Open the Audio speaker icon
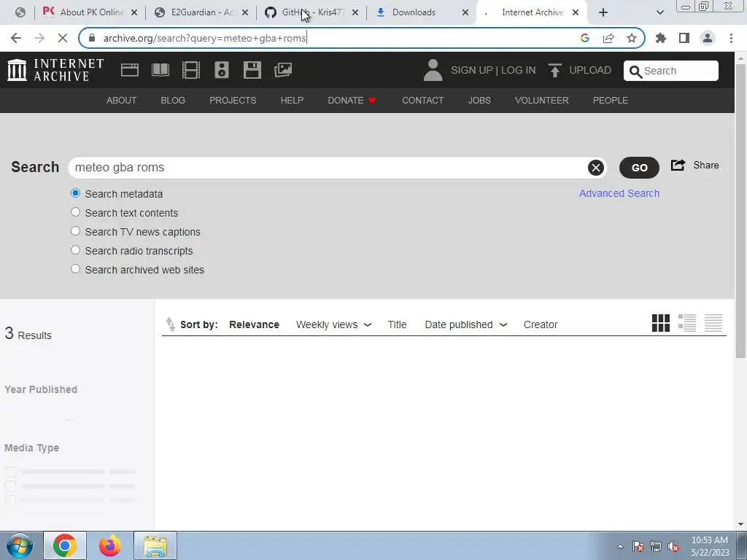Viewport: 747px width, 560px height. coord(222,70)
